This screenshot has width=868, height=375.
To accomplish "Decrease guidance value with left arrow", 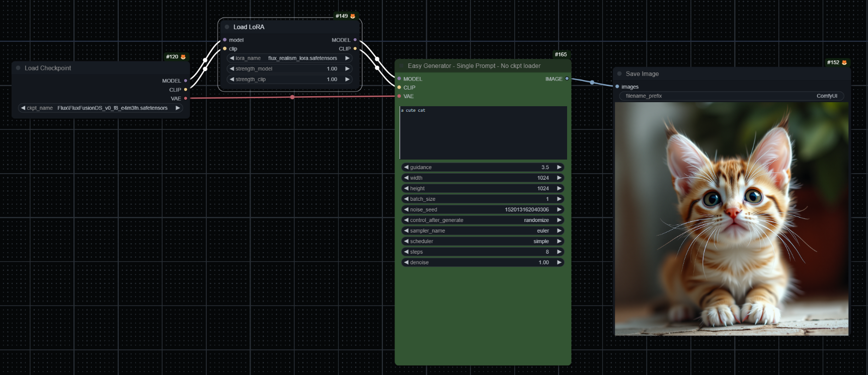I will 406,167.
